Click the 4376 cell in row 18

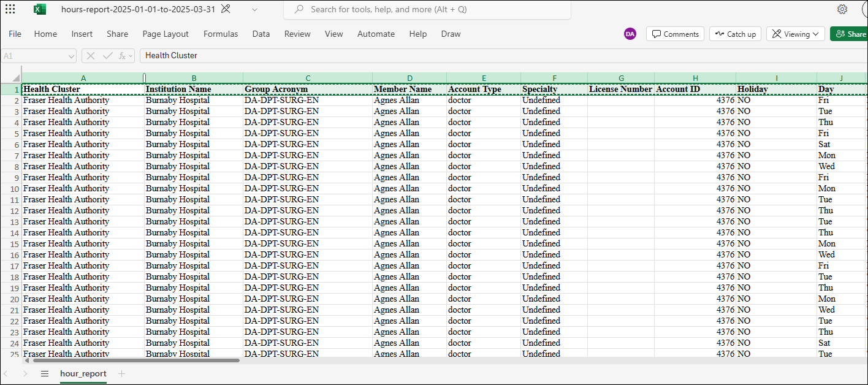[x=695, y=276]
